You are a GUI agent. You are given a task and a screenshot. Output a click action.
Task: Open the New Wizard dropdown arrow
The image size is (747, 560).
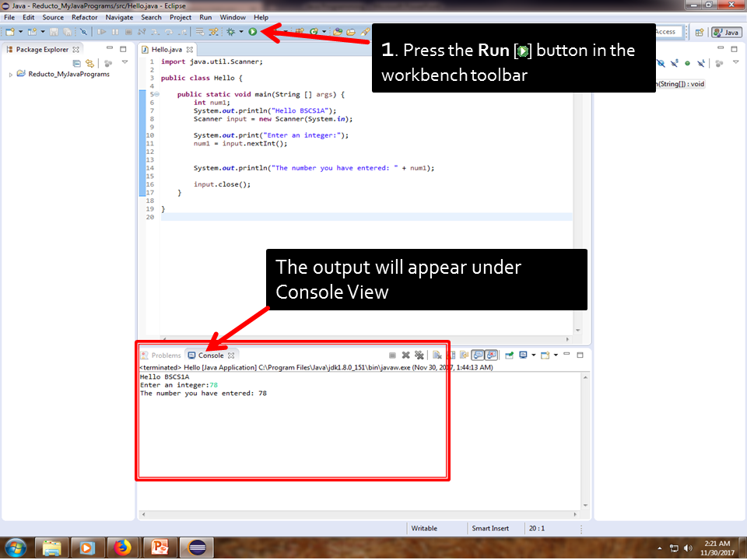(x=19, y=32)
